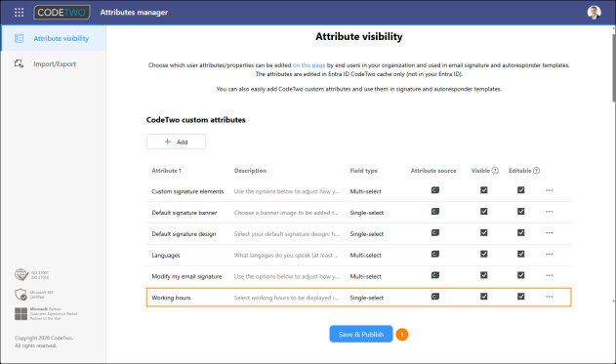
Task: Toggle Visible for Default signature design
Action: [x=484, y=232]
